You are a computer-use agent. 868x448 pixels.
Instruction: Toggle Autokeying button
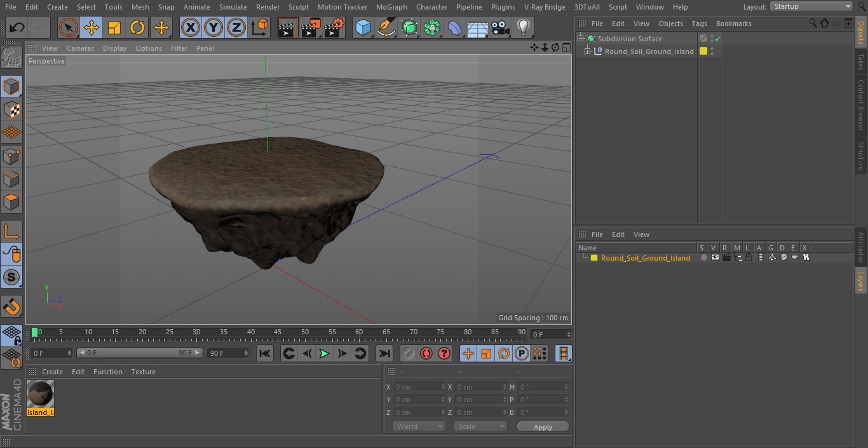click(426, 353)
